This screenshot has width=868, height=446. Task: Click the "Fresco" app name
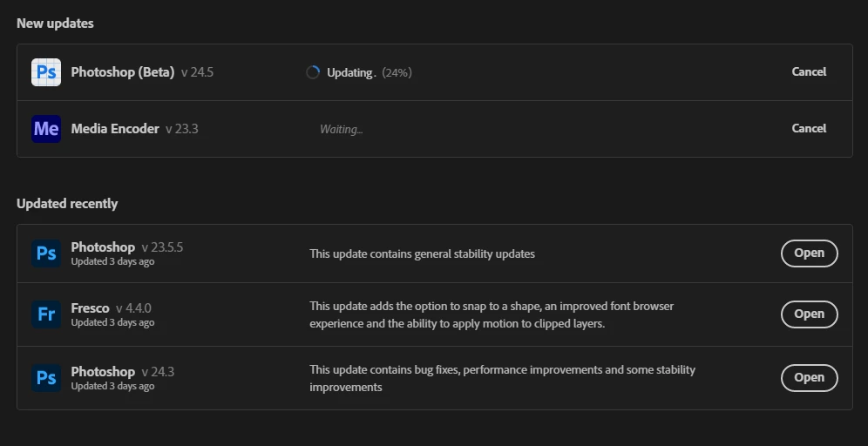pos(91,308)
